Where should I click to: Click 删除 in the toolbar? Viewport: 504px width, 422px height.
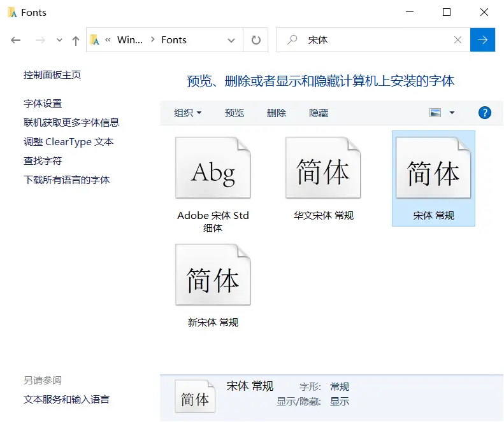[x=277, y=113]
